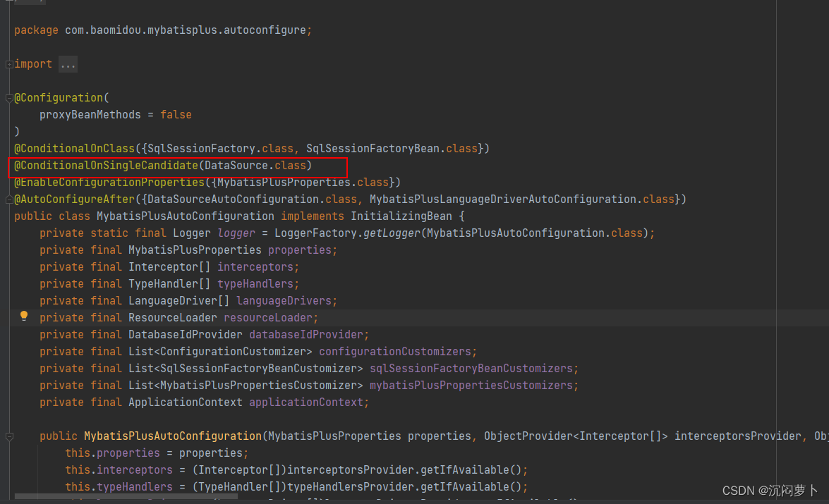Click the constructor name MybatisPlusAutoConfiguration
829x504 pixels.
pyautogui.click(x=172, y=436)
